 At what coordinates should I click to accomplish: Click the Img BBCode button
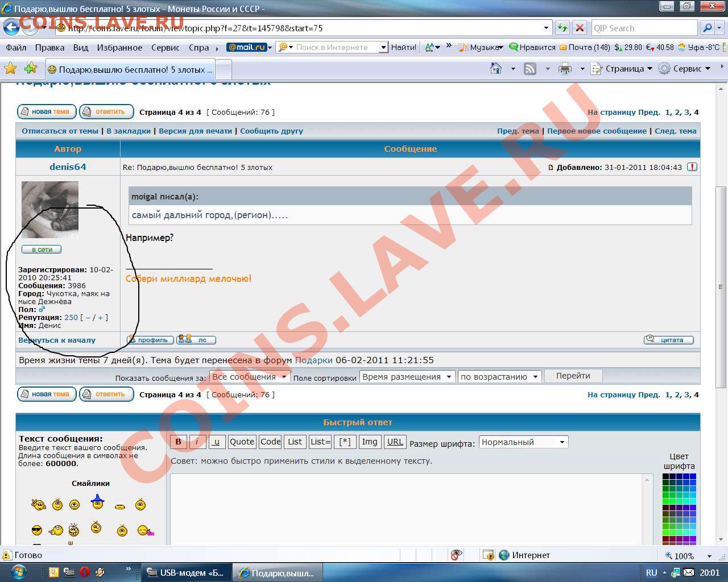tap(369, 442)
